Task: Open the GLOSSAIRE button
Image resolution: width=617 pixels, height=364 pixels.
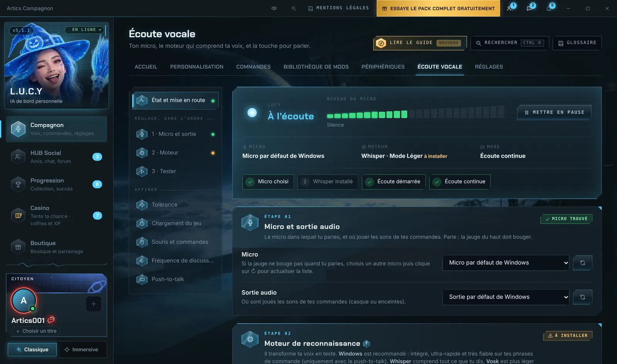Action: (x=577, y=43)
